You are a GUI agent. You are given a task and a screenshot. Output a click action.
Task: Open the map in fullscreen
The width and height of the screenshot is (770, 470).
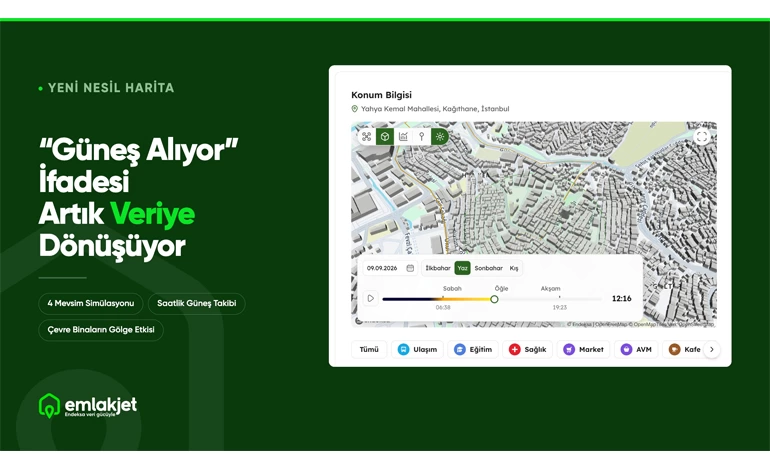pos(702,137)
